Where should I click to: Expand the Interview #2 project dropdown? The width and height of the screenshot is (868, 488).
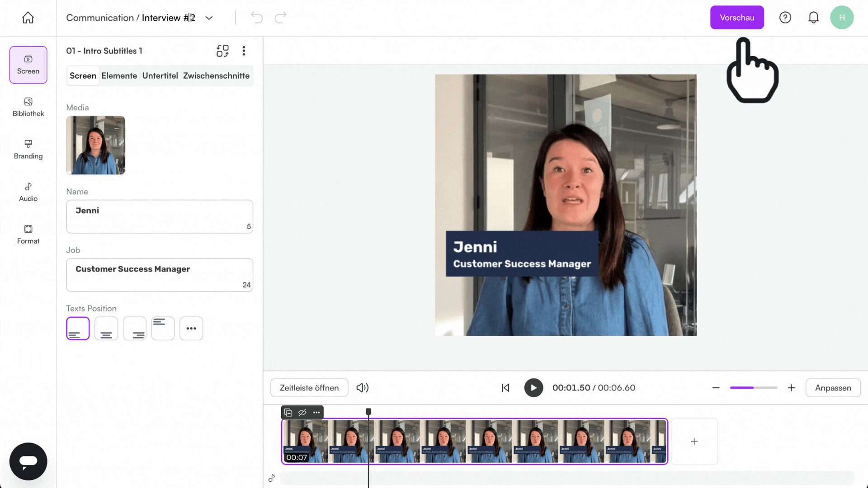click(209, 18)
